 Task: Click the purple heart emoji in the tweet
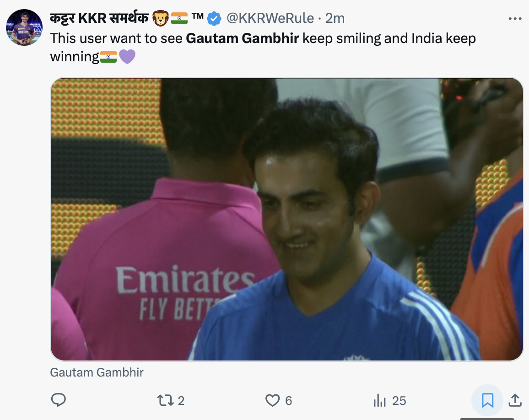pos(127,57)
